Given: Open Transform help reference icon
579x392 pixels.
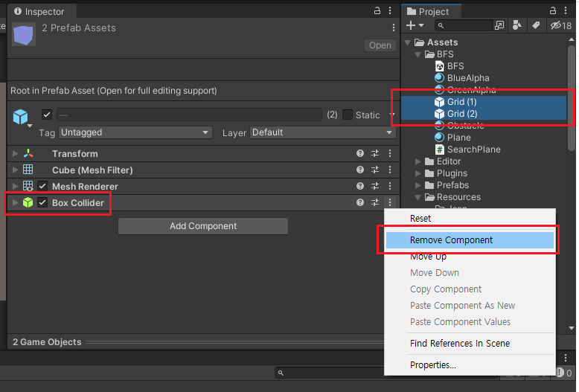Looking at the screenshot, I should [360, 153].
